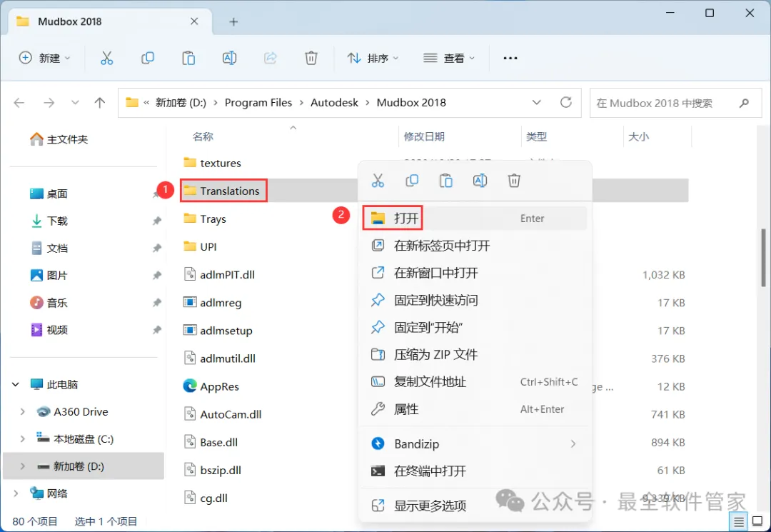
Task: Click 新加卷 (D:) in the address path
Action: click(181, 103)
